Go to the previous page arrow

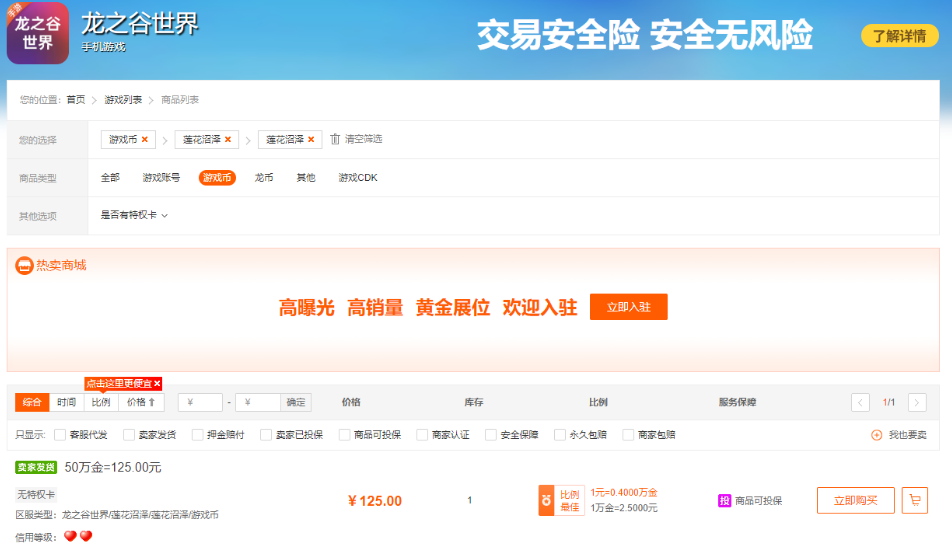coord(860,402)
